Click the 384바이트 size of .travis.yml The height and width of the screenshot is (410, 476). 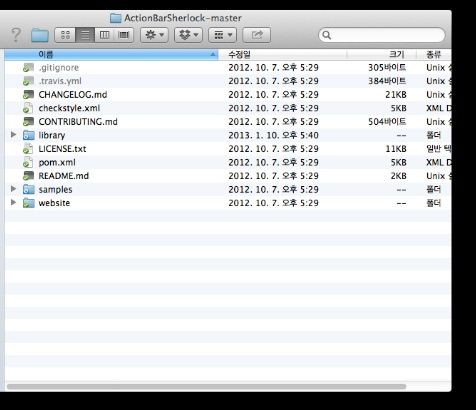click(387, 81)
